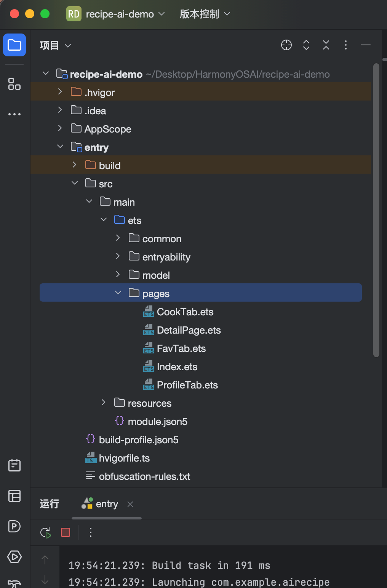The height and width of the screenshot is (588, 387).
Task: Open the Structure tool window in sidebar
Action: point(14,84)
